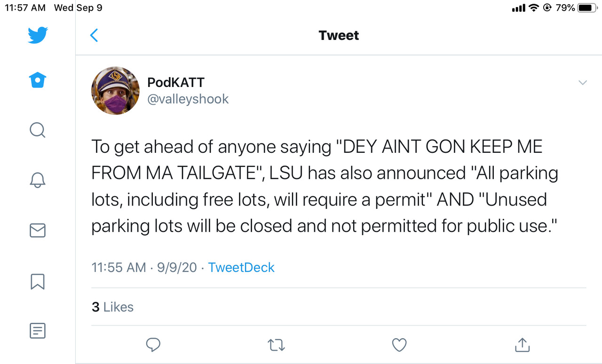Share the tweet via share icon
Screen dimensions: 602x364
pyautogui.click(x=522, y=345)
